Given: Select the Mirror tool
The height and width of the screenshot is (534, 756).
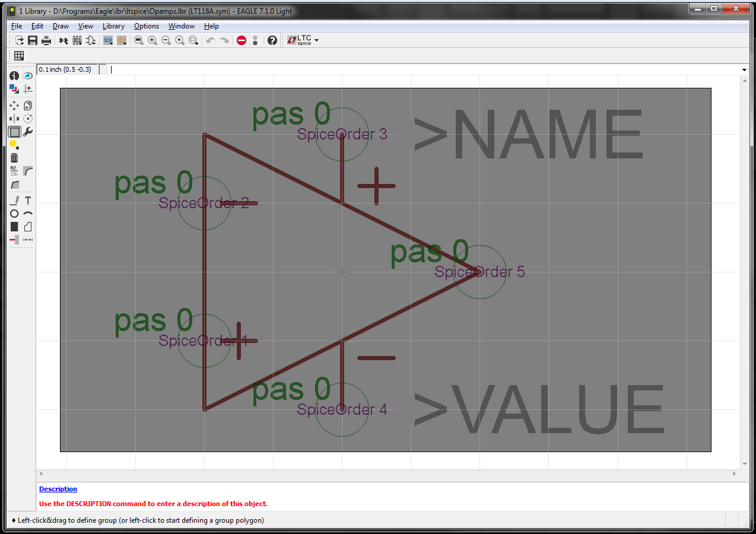Looking at the screenshot, I should tap(14, 119).
